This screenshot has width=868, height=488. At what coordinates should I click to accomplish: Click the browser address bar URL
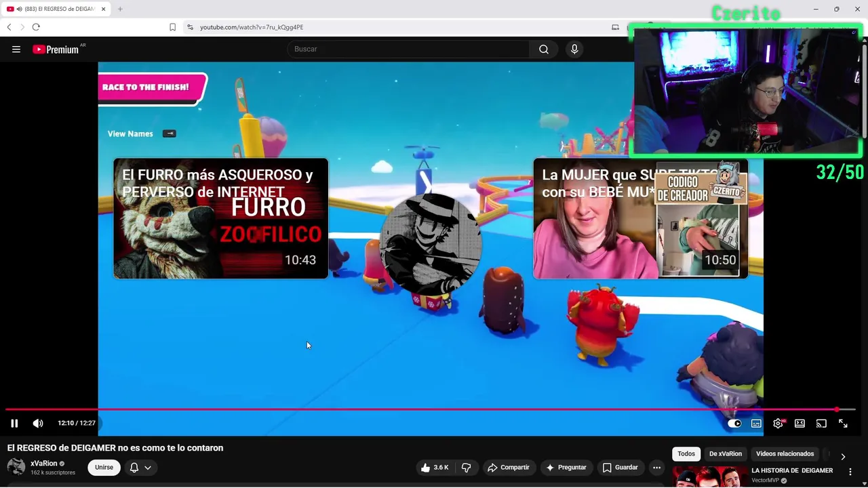coord(252,27)
